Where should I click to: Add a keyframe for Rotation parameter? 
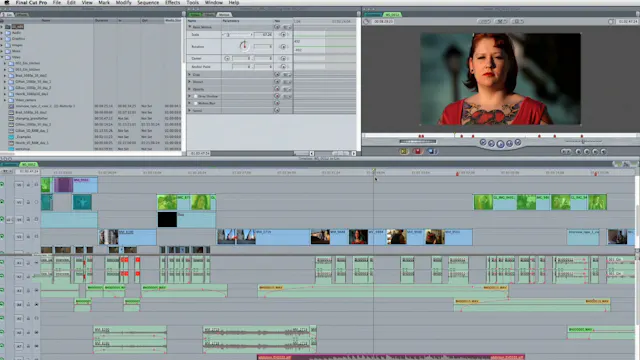click(283, 47)
